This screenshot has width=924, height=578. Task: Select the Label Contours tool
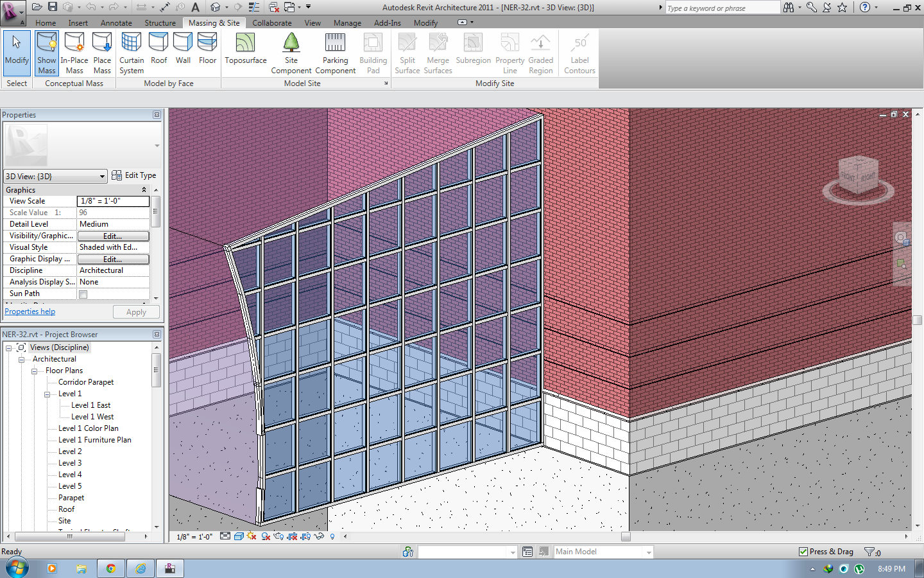[579, 51]
